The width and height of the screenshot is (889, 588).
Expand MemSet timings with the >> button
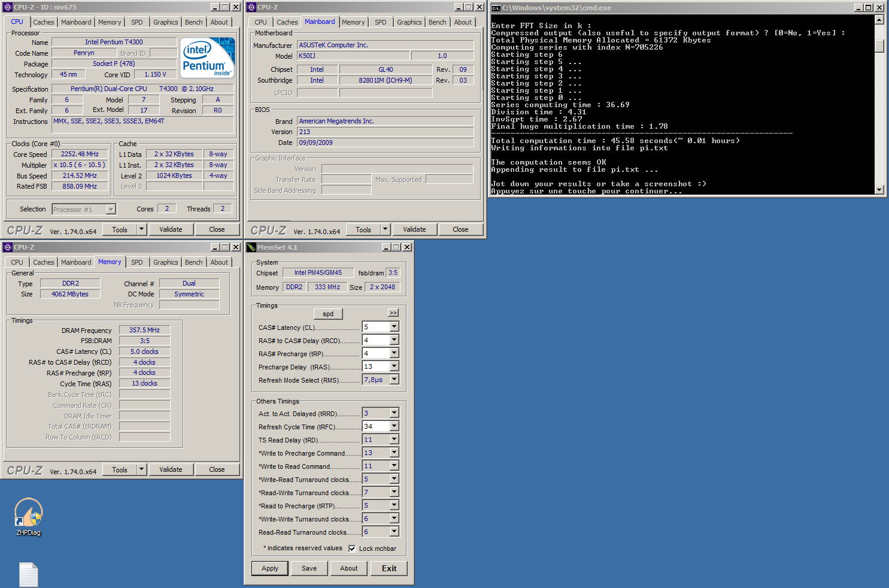click(x=393, y=313)
